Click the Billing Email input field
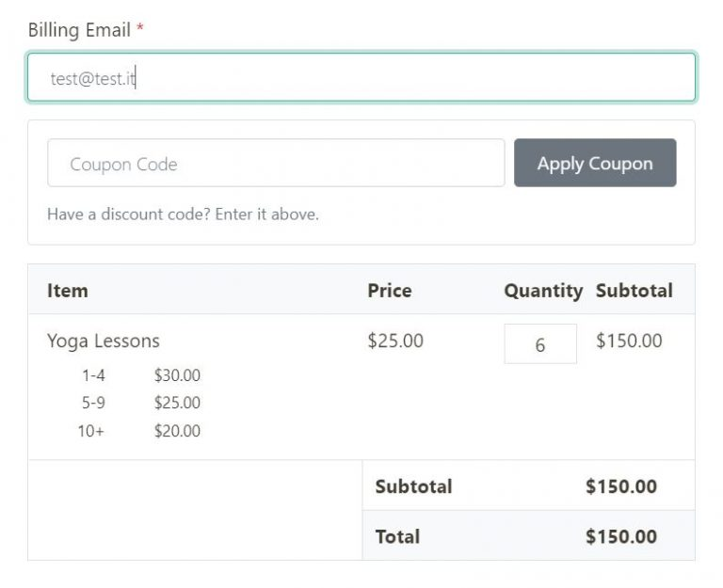Image resolution: width=723 pixels, height=588 pixels. pos(361,78)
